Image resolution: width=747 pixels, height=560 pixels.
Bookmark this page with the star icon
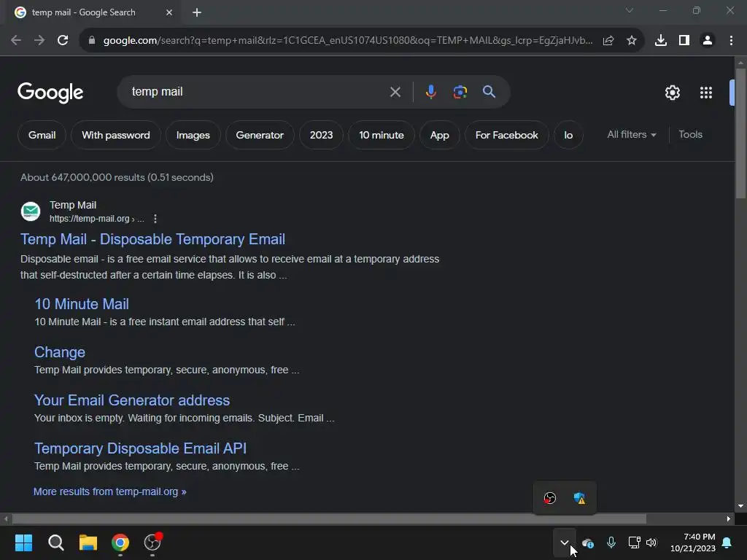pos(632,41)
